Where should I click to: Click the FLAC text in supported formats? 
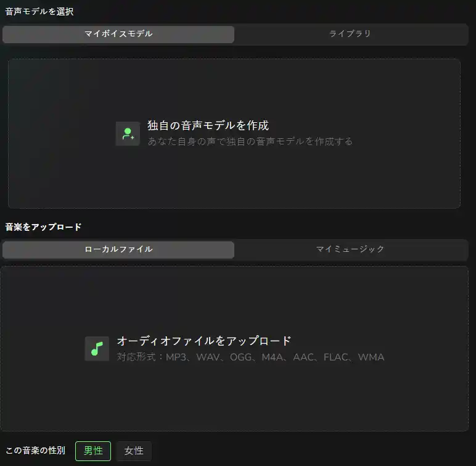point(336,357)
